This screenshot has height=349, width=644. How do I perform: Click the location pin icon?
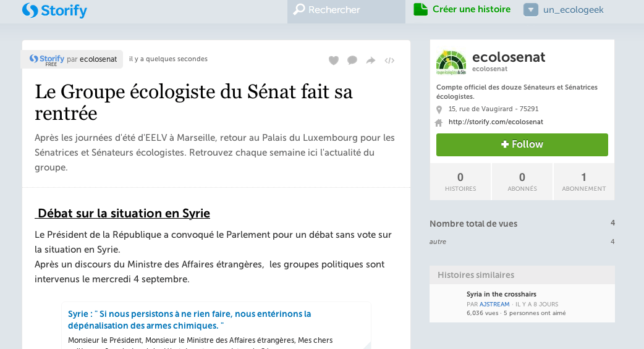439,109
